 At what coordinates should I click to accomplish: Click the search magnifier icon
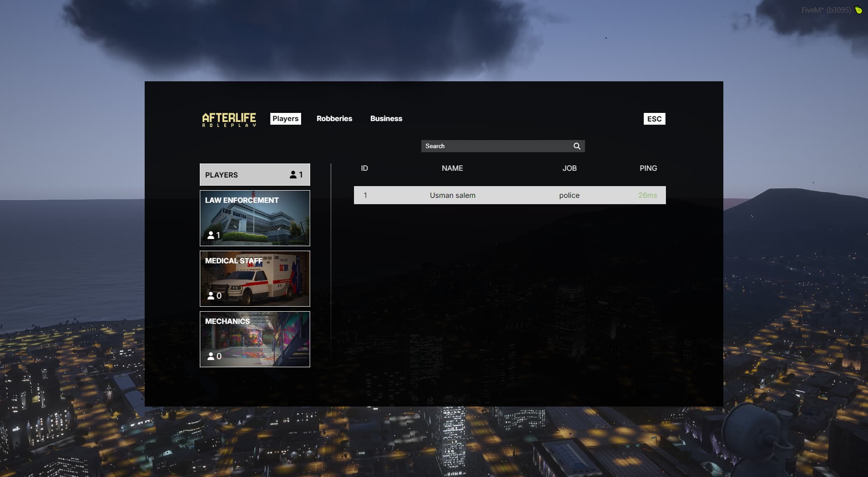pyautogui.click(x=577, y=146)
